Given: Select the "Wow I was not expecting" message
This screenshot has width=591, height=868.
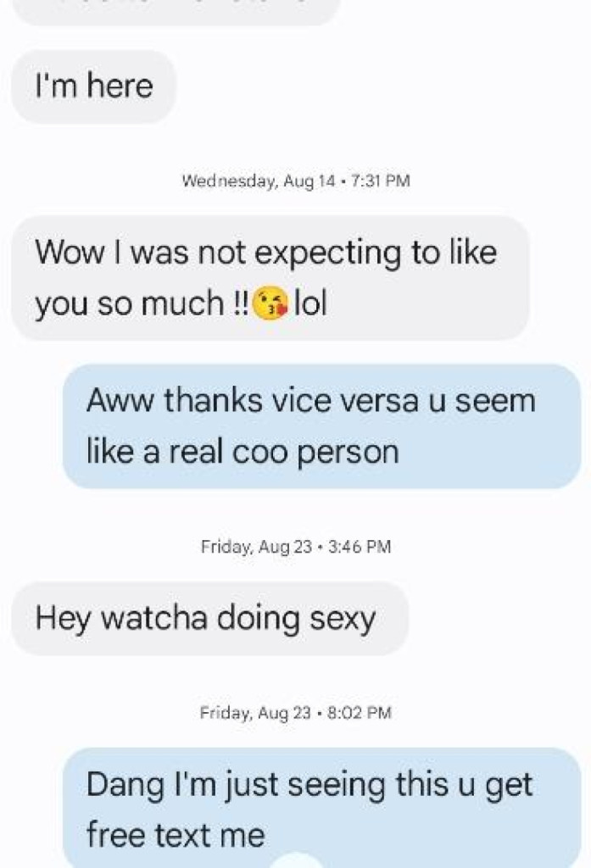Looking at the screenshot, I should click(x=270, y=277).
